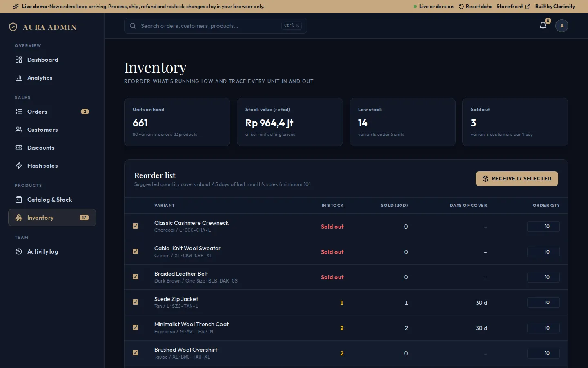The height and width of the screenshot is (368, 588).
Task: Go to Dashboard in sidebar
Action: (52, 60)
